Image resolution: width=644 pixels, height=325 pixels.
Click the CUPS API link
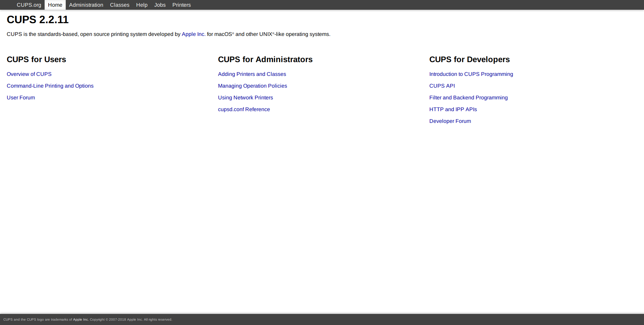coord(442,86)
